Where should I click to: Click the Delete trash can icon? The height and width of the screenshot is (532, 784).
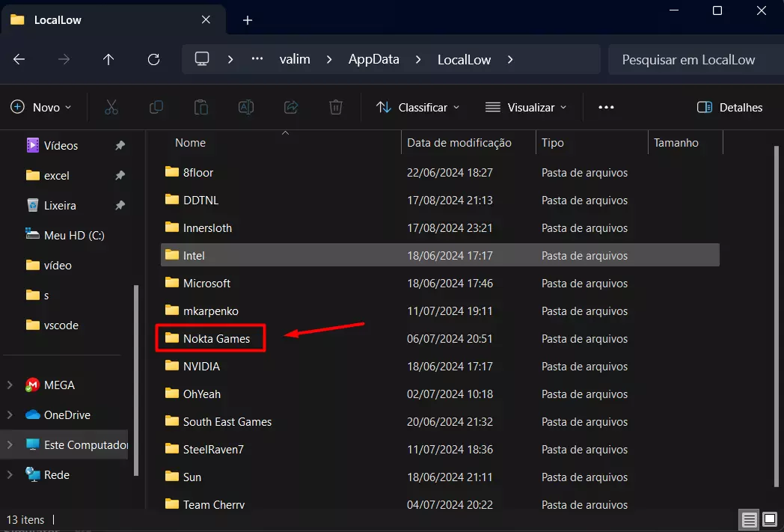(337, 107)
